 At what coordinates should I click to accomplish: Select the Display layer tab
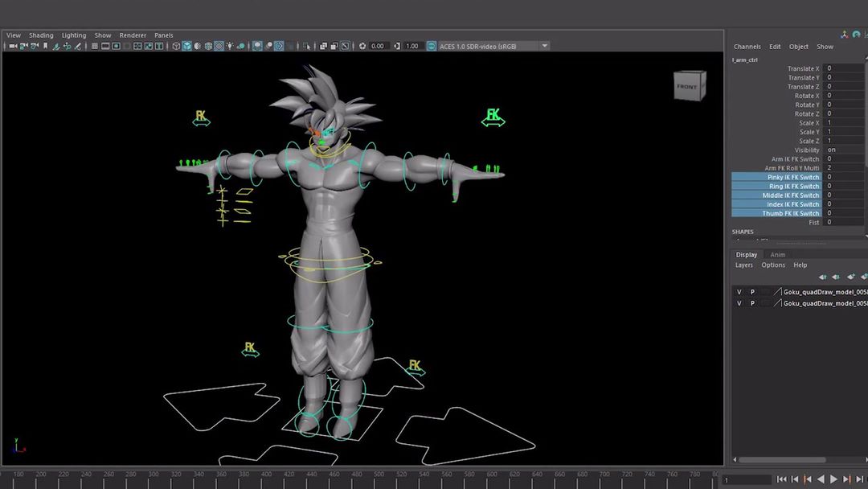[x=746, y=255]
